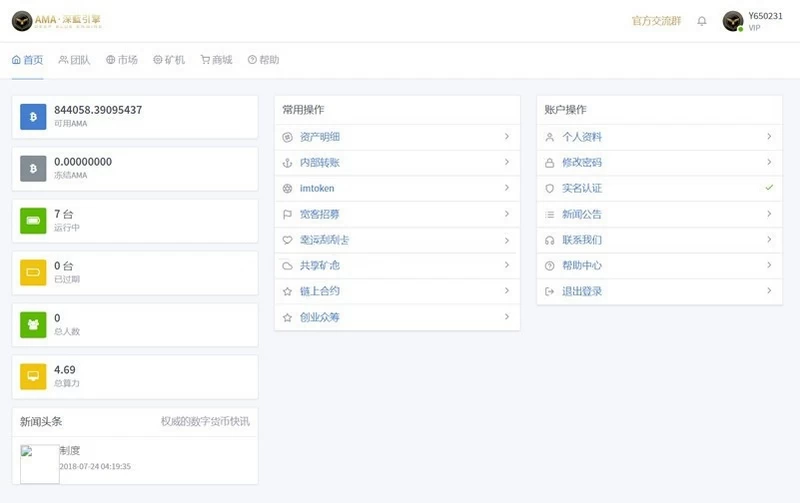Click the chevron on the 修改密码 row
800x503 pixels.
[769, 162]
